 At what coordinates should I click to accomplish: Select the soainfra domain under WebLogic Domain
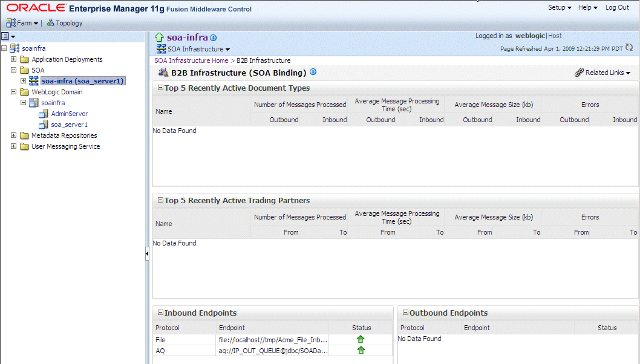coord(53,103)
